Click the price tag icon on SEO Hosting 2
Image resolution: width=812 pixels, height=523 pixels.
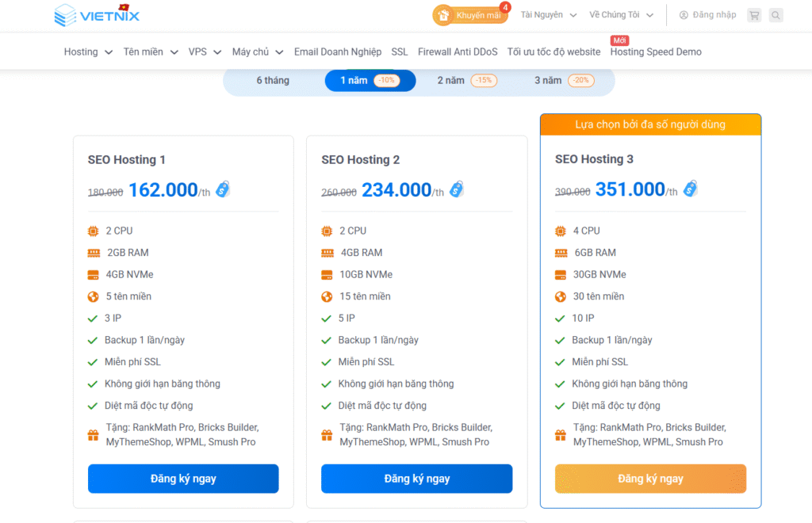pos(457,189)
